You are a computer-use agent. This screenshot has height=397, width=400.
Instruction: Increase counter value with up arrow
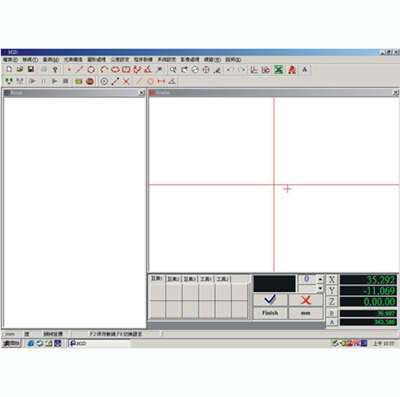pyautogui.click(x=320, y=279)
